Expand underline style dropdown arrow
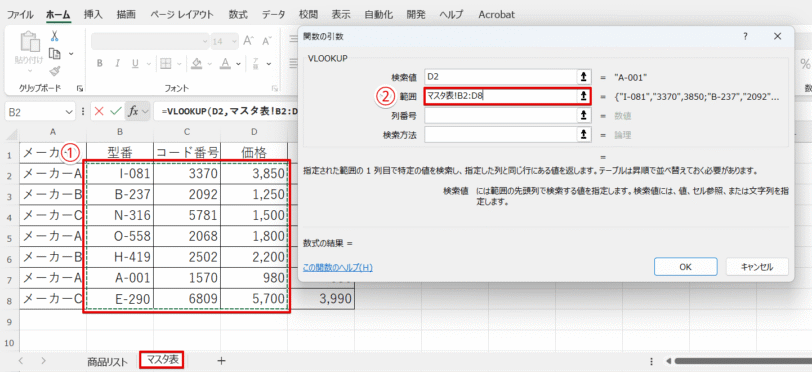The image size is (812, 372). click(148, 64)
